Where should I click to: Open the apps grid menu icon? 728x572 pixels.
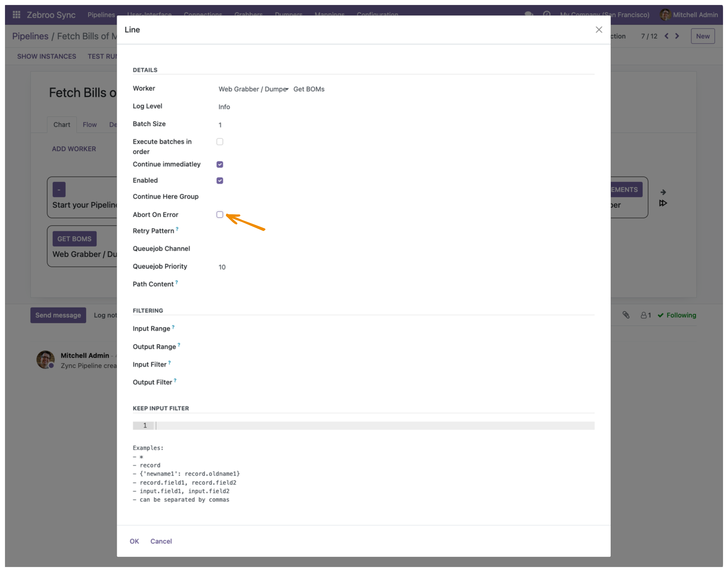click(x=16, y=15)
